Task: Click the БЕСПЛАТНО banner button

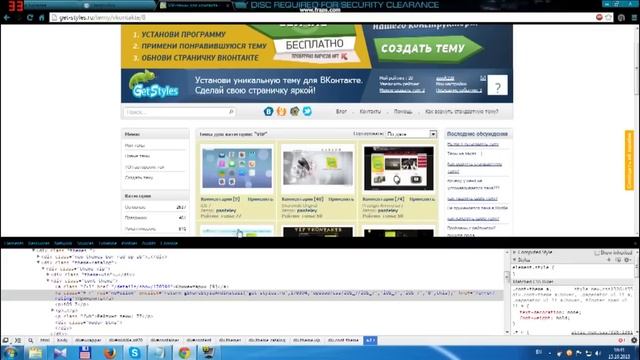Action: tap(314, 44)
